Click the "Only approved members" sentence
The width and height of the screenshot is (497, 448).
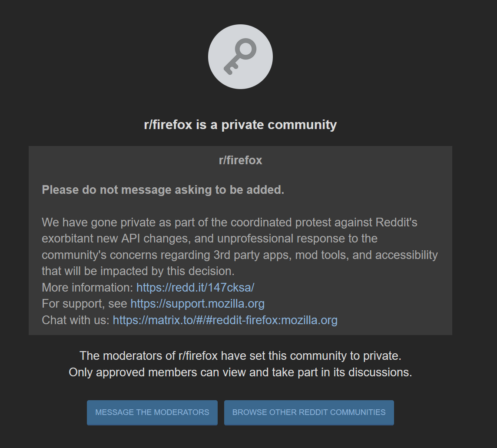pyautogui.click(x=240, y=372)
